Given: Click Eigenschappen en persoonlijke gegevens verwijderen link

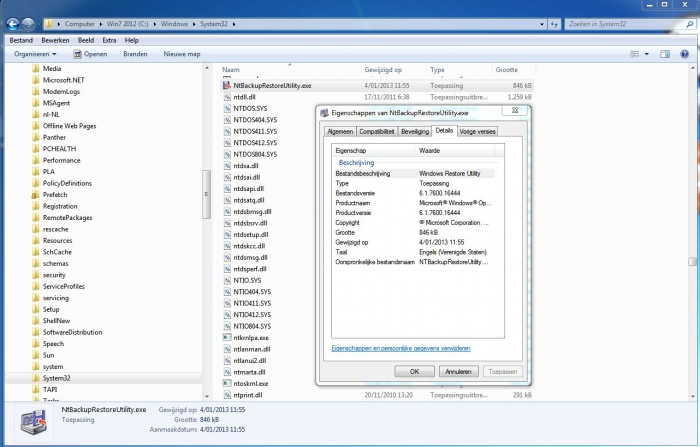Looking at the screenshot, I should 401,348.
